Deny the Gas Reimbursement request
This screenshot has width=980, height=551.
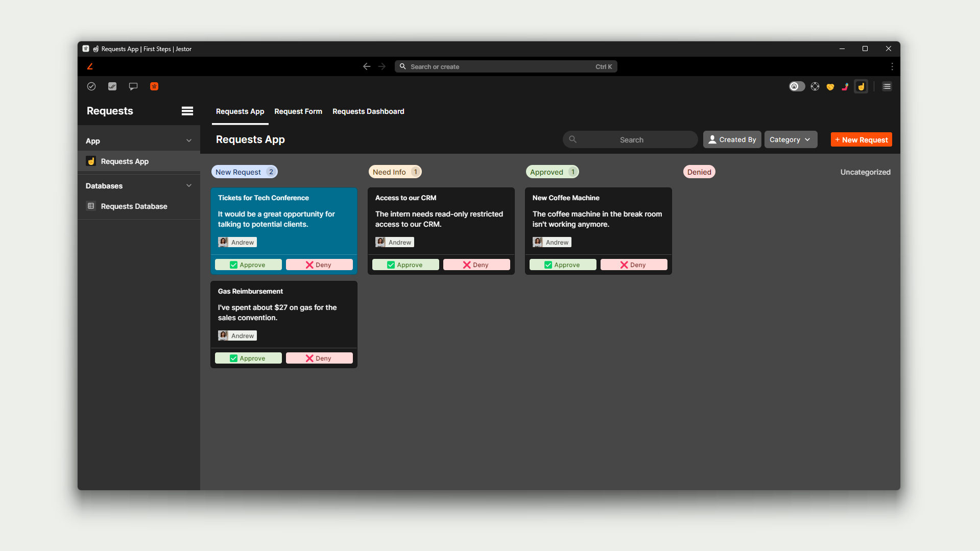pyautogui.click(x=319, y=358)
